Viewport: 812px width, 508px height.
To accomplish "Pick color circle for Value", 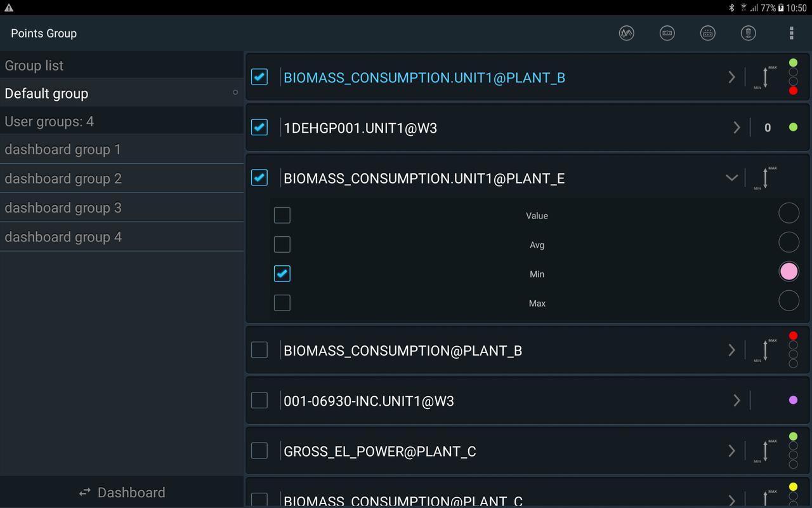I will pyautogui.click(x=789, y=213).
